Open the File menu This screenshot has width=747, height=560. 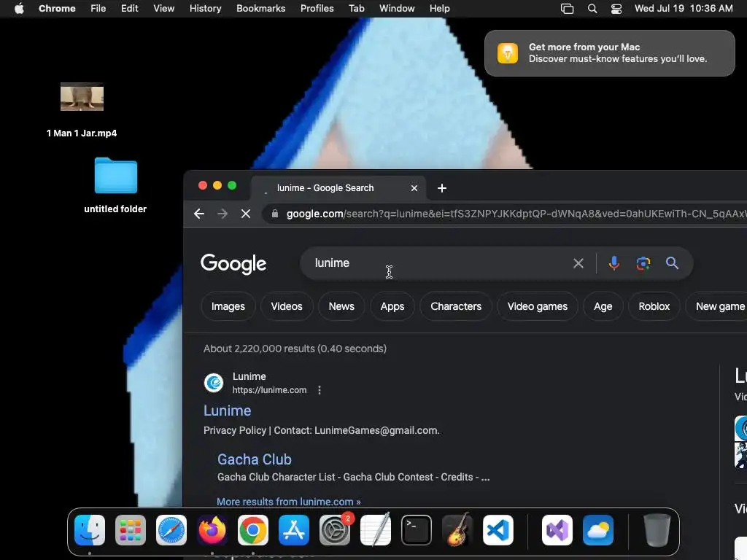click(x=98, y=9)
